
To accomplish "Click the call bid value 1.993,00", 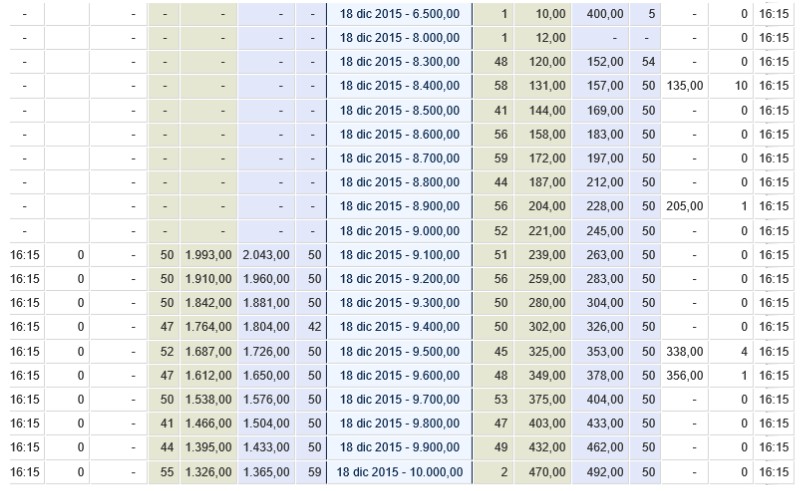I will click(x=208, y=255).
